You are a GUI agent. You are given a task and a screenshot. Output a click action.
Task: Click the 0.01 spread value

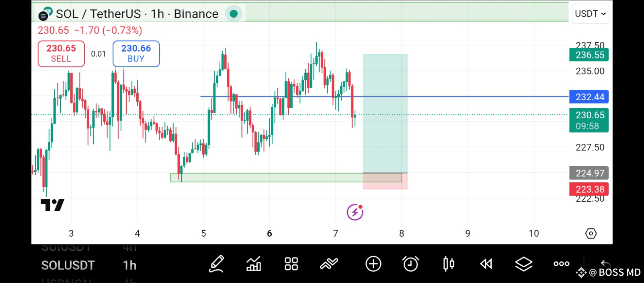point(98,54)
